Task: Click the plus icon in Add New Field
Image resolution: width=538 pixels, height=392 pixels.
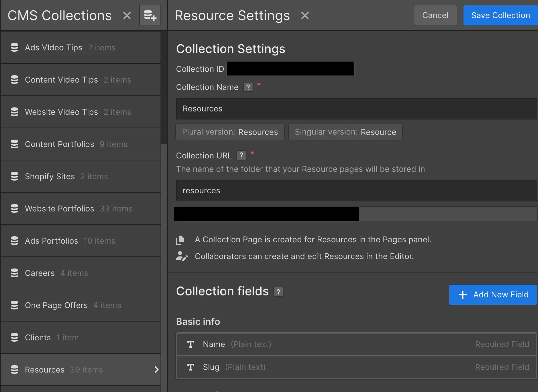Action: coord(463,295)
